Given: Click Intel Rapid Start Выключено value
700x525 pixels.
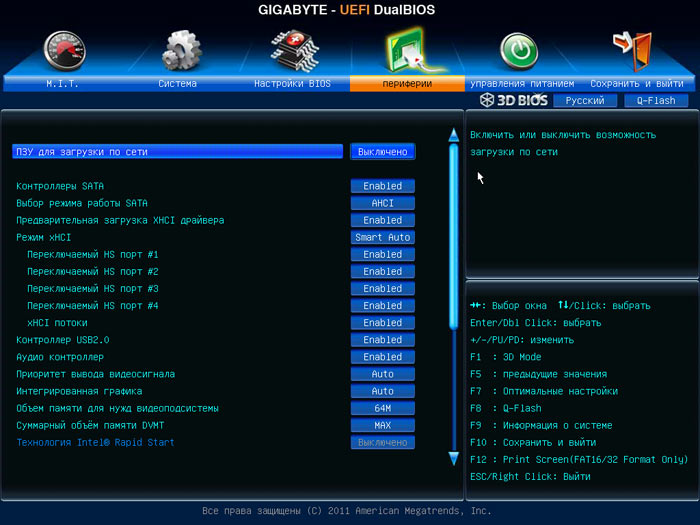Looking at the screenshot, I should pyautogui.click(x=383, y=442).
